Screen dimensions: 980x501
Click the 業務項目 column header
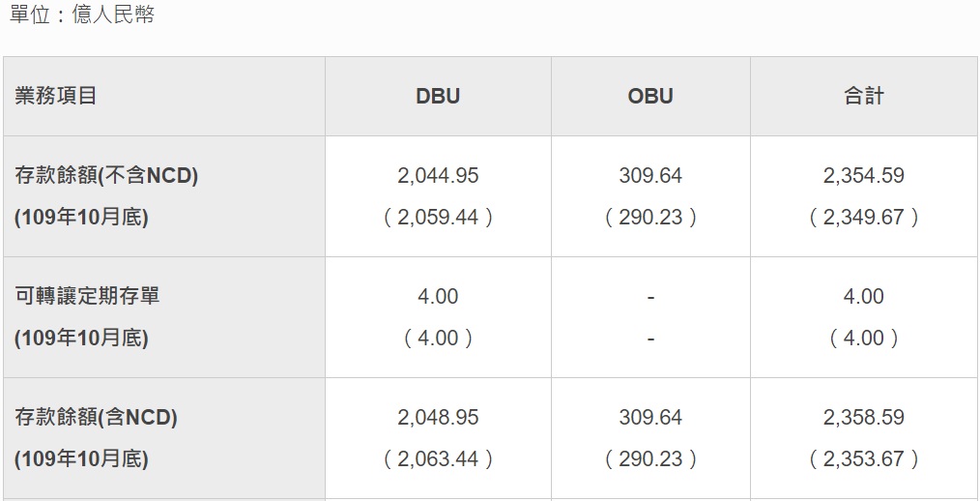click(56, 97)
